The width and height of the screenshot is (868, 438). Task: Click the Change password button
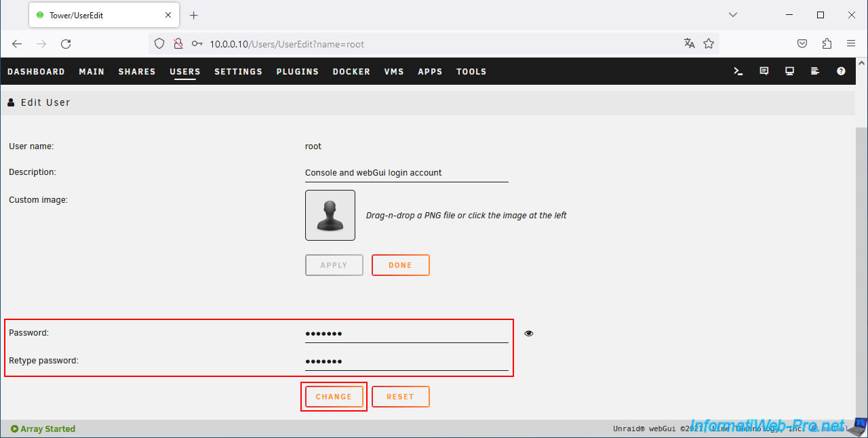(x=334, y=397)
